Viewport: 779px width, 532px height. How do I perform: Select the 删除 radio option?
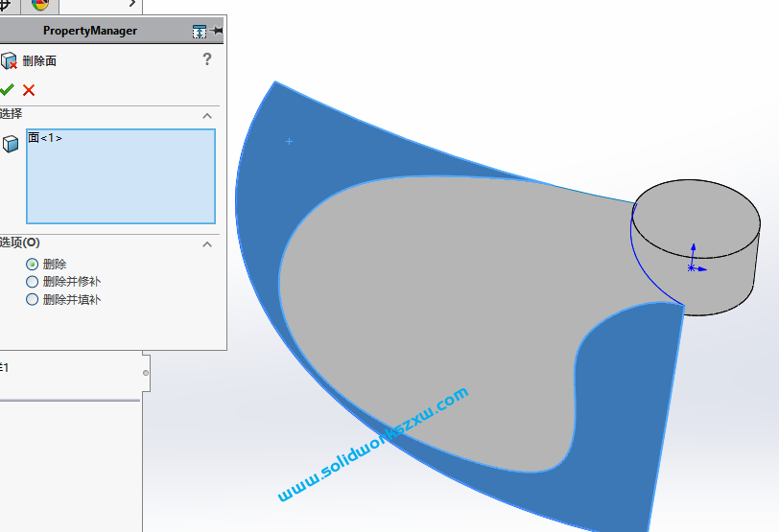tap(32, 264)
